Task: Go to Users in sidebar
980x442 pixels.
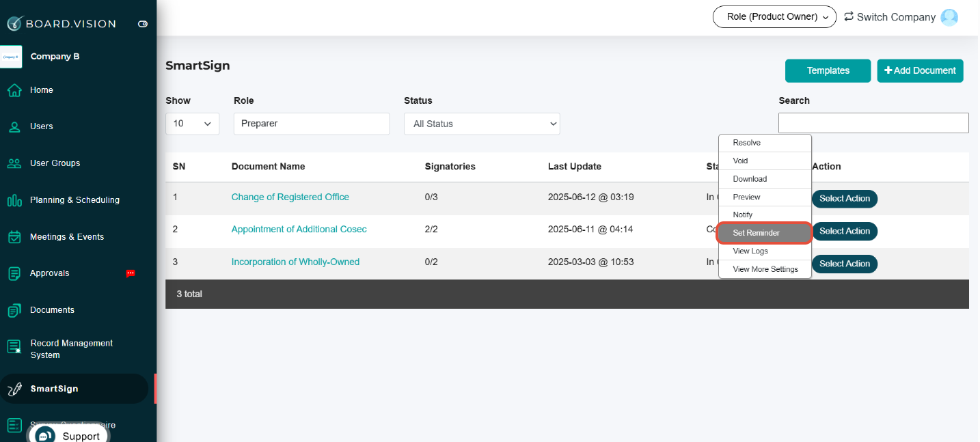Action: [42, 126]
